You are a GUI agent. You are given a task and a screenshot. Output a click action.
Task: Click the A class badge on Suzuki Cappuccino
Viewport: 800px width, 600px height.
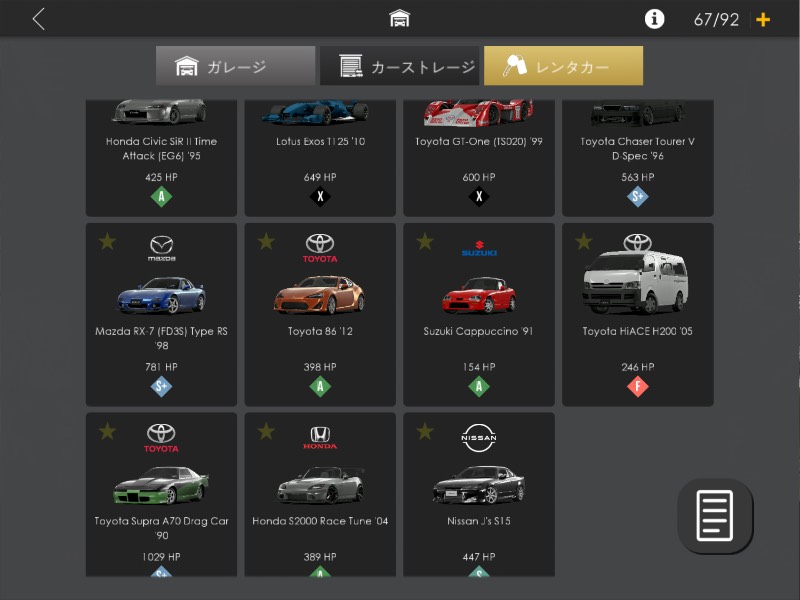pos(479,386)
